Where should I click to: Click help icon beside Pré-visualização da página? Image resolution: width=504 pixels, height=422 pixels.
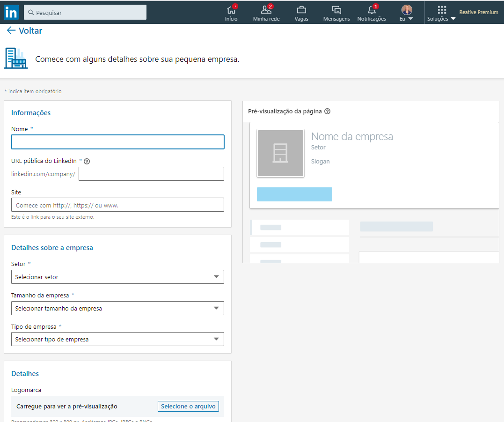[327, 111]
